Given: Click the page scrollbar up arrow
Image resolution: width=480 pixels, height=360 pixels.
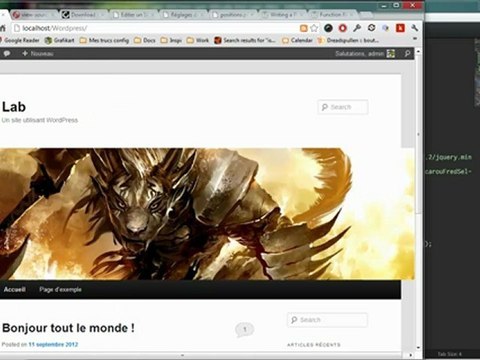Looking at the screenshot, I should pos(418,52).
